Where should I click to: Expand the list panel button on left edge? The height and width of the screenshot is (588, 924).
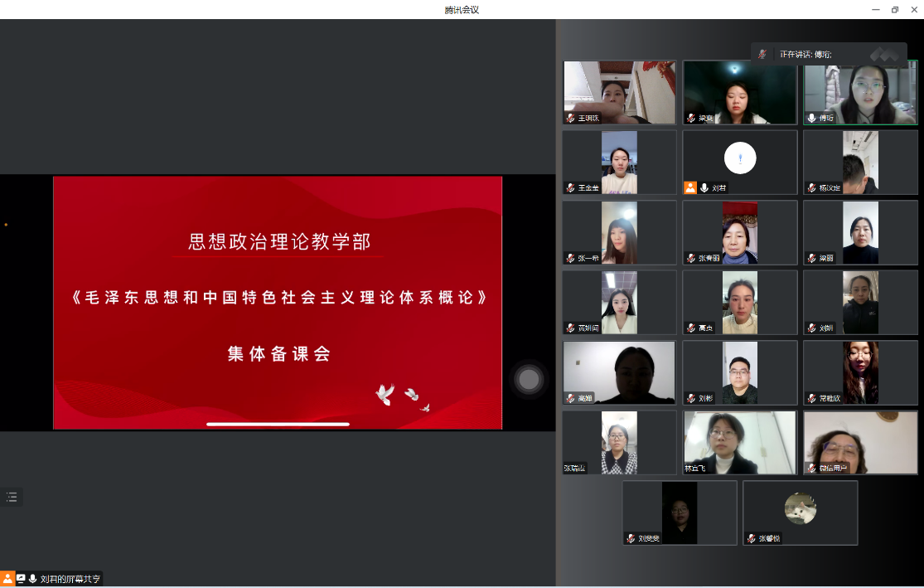click(12, 497)
